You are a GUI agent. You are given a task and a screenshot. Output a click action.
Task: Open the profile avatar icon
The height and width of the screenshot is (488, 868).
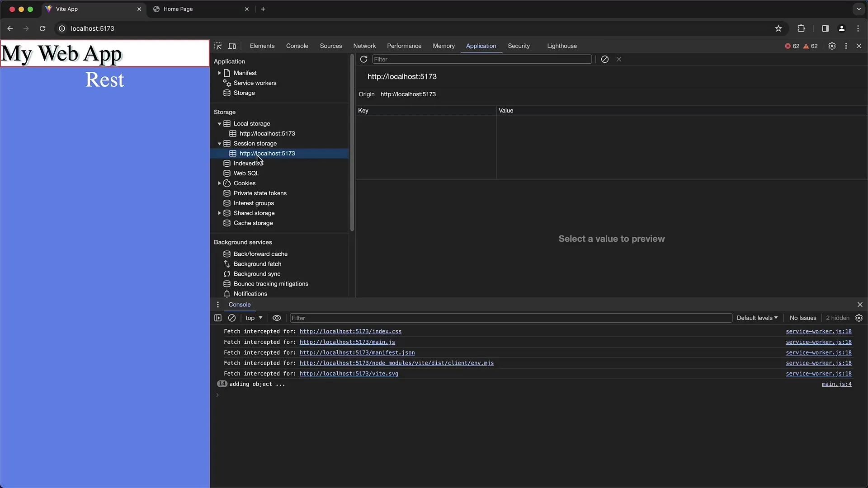pyautogui.click(x=842, y=28)
